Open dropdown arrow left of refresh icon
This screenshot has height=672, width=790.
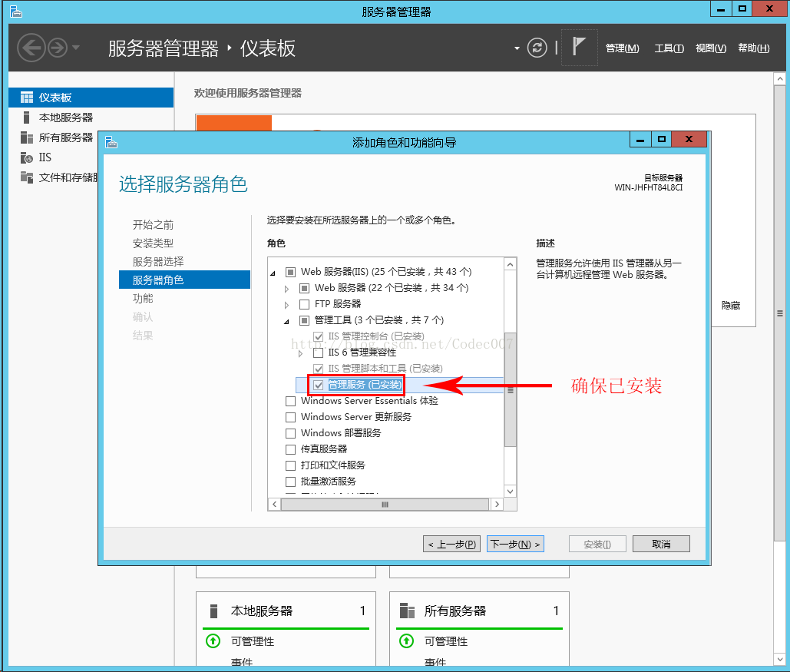point(517,48)
